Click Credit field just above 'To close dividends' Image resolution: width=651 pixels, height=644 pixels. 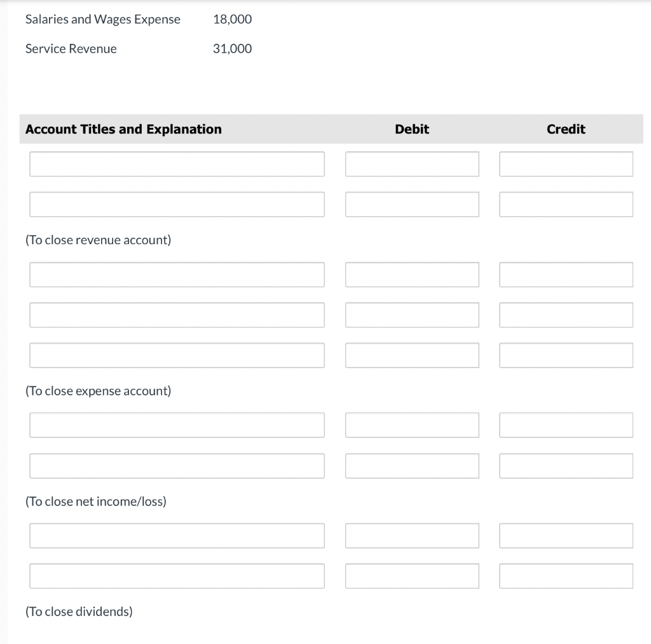point(566,576)
